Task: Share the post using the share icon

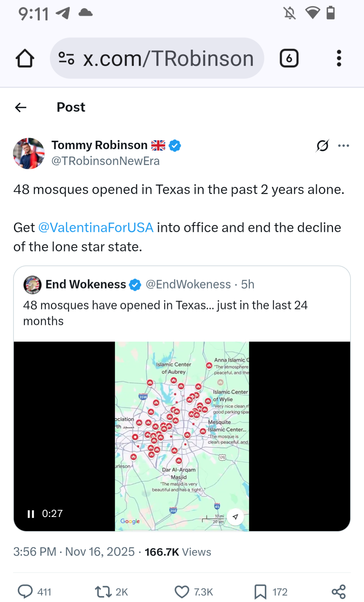Action: (x=338, y=592)
